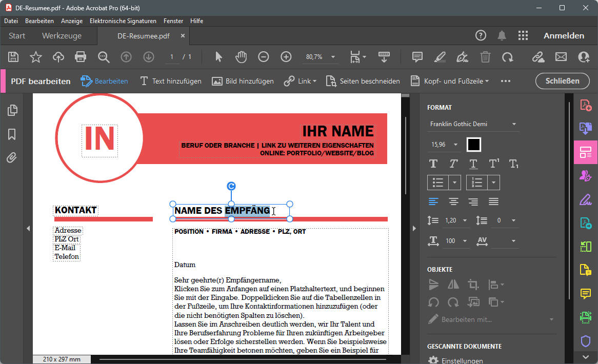Click the zoom in plus icon

point(286,57)
